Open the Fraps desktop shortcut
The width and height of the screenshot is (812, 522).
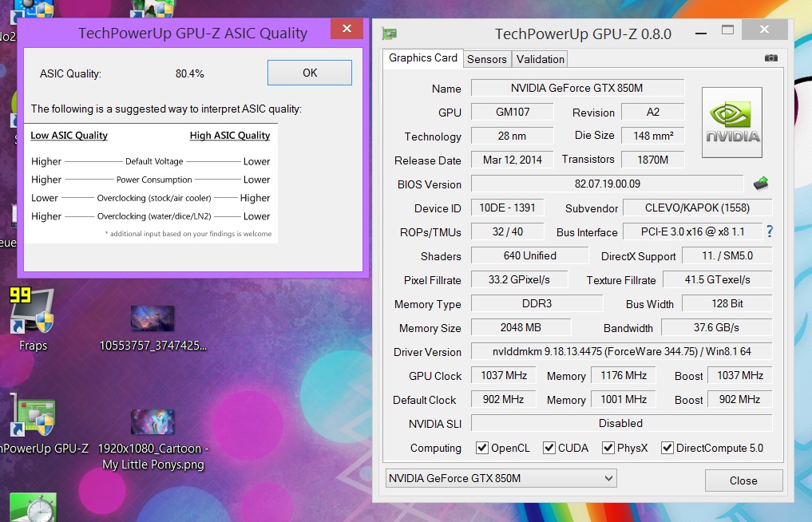33,319
